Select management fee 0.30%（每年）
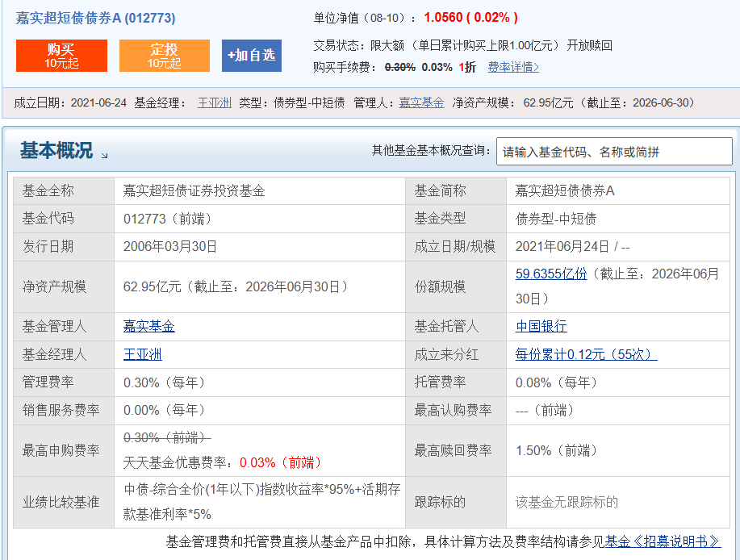The image size is (740, 560). click(x=165, y=382)
